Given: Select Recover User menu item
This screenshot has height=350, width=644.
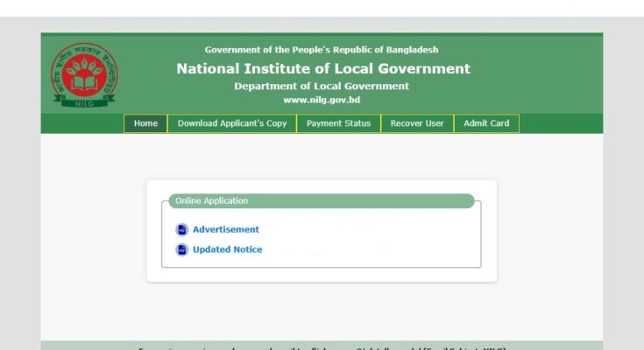Looking at the screenshot, I should 417,123.
